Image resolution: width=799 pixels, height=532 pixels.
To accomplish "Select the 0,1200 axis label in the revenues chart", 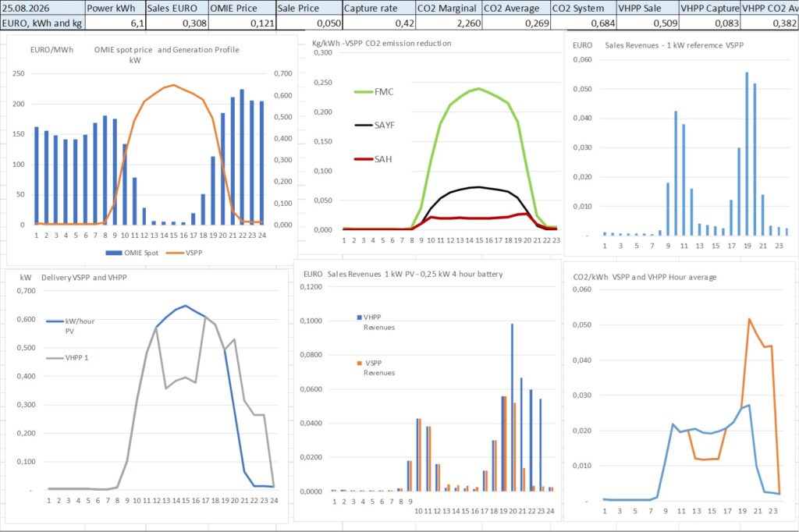I will coord(311,287).
